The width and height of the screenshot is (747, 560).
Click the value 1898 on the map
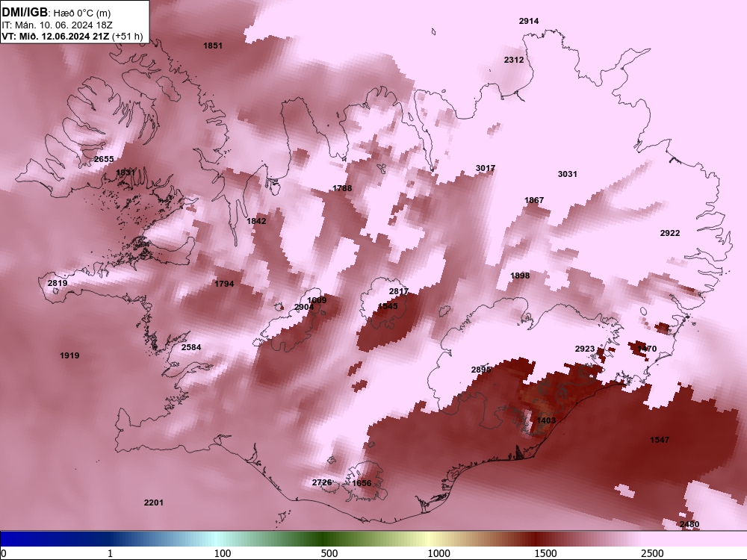[x=520, y=276]
